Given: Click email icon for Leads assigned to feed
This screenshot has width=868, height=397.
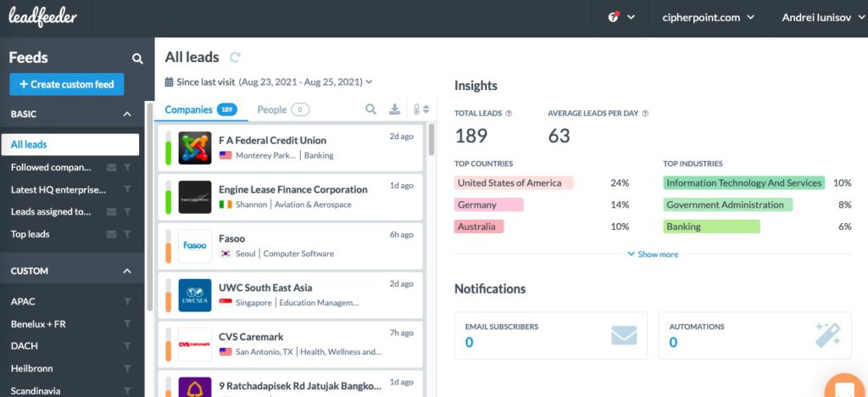Looking at the screenshot, I should [111, 211].
